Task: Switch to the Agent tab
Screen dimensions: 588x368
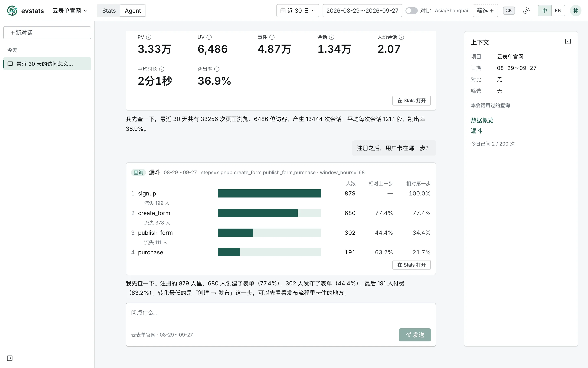Action: [x=133, y=11]
